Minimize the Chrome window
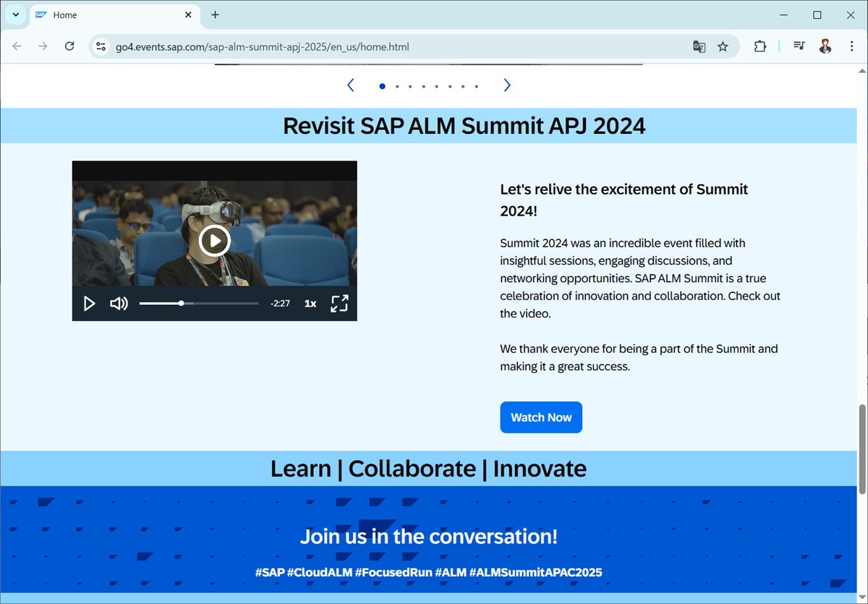This screenshot has height=604, width=868. pos(784,14)
